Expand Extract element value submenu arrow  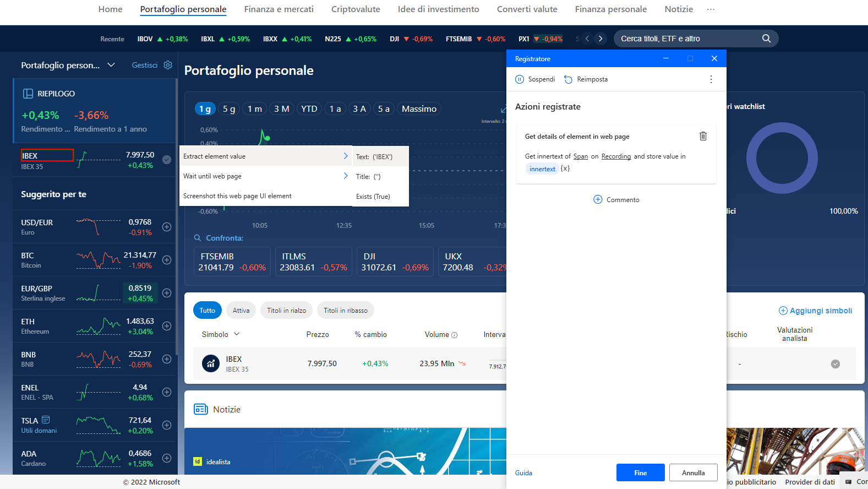pos(346,156)
